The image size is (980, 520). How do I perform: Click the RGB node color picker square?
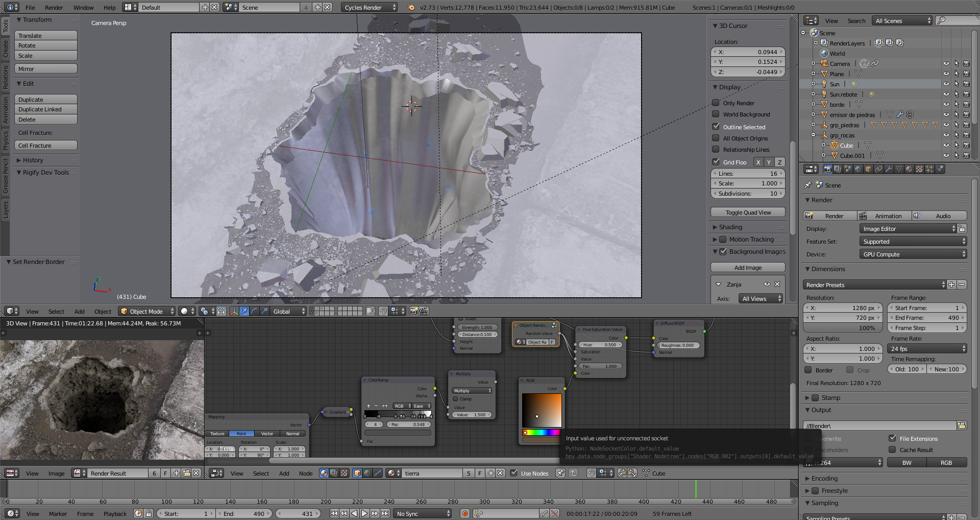542,410
